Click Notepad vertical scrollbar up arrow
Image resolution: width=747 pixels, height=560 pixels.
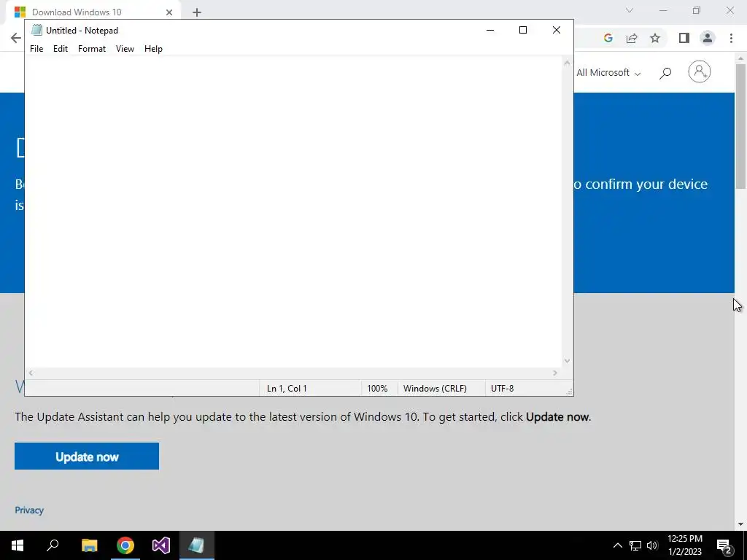[567, 63]
